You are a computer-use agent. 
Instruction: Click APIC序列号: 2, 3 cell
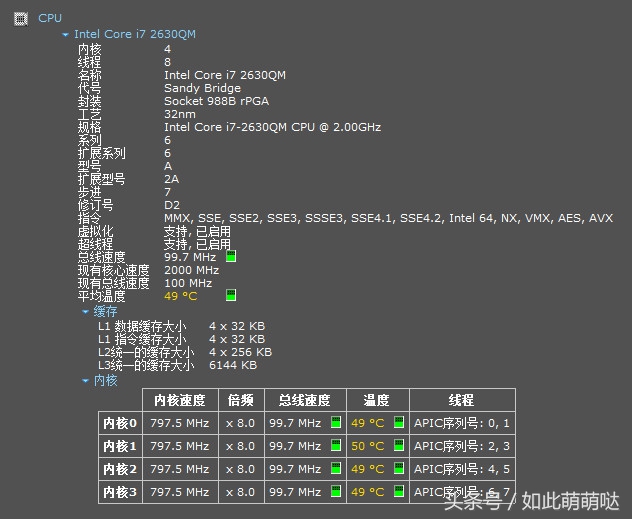click(462, 446)
